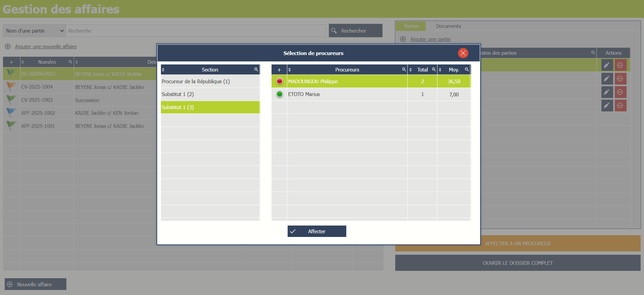The width and height of the screenshot is (644, 295).
Task: Click 'Ajouter une nouvelle affaire' link
Action: (x=45, y=47)
